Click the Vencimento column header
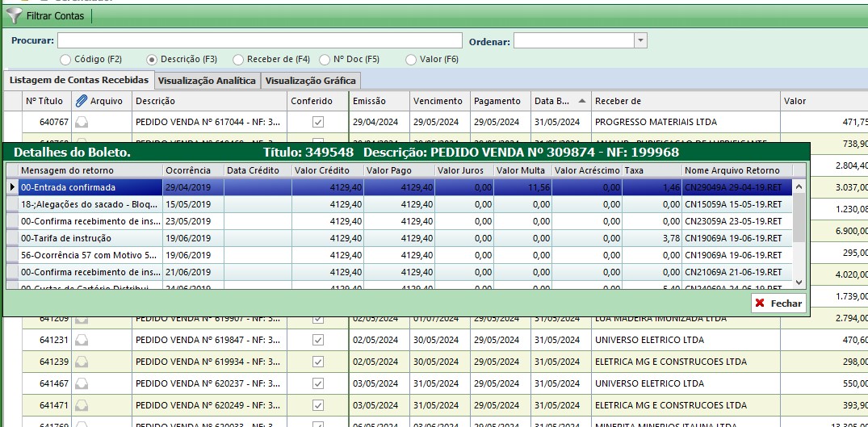 point(439,101)
